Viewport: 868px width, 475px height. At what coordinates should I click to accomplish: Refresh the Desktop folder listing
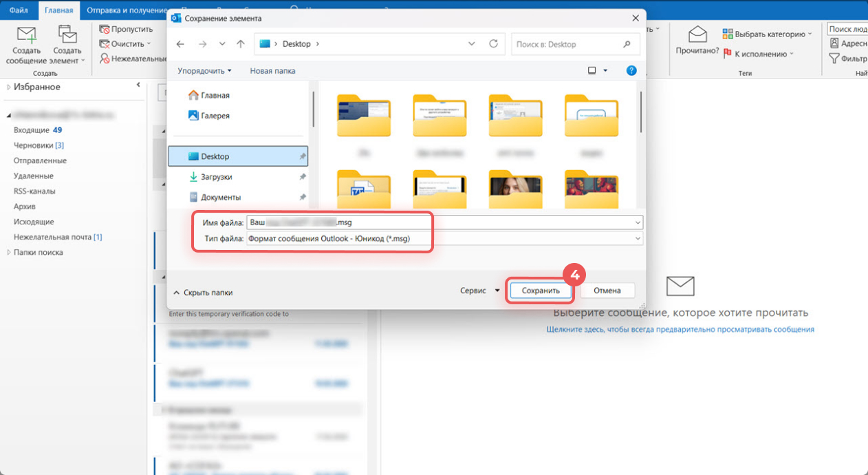pyautogui.click(x=493, y=44)
